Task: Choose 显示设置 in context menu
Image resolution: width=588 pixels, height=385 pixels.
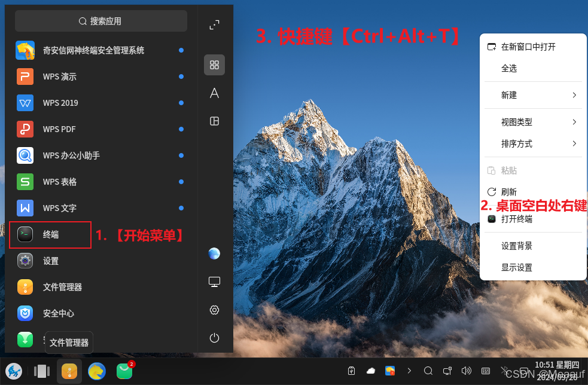Action: (x=533, y=267)
